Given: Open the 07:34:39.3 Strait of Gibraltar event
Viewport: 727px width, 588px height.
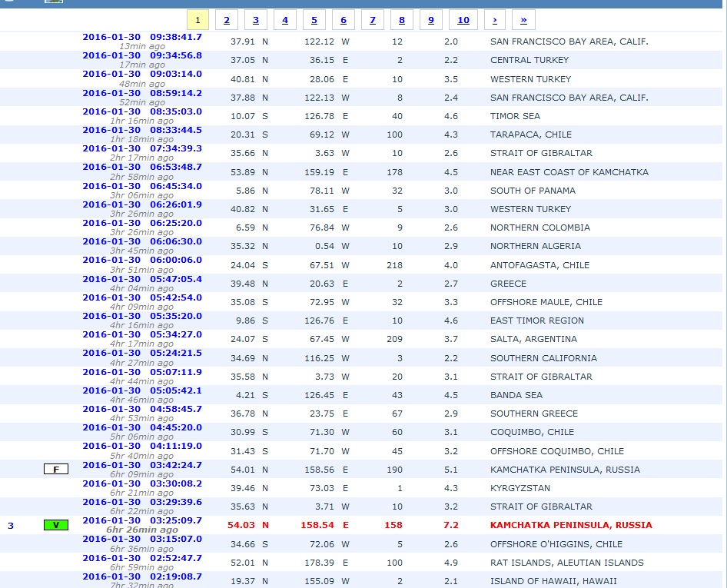Looking at the screenshot, I should tap(142, 148).
